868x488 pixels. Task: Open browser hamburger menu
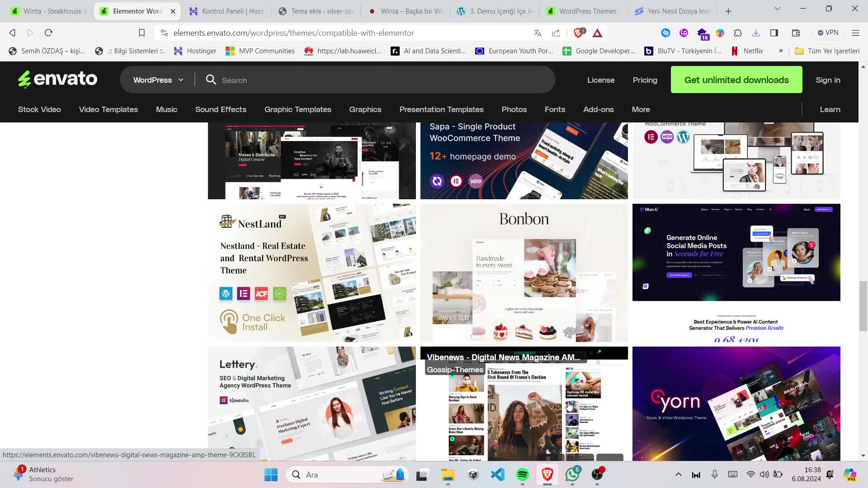click(x=855, y=33)
